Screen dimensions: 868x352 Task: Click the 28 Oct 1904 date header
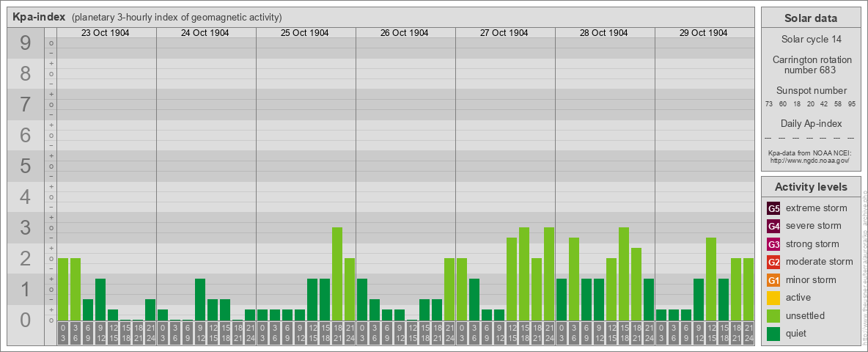[603, 33]
